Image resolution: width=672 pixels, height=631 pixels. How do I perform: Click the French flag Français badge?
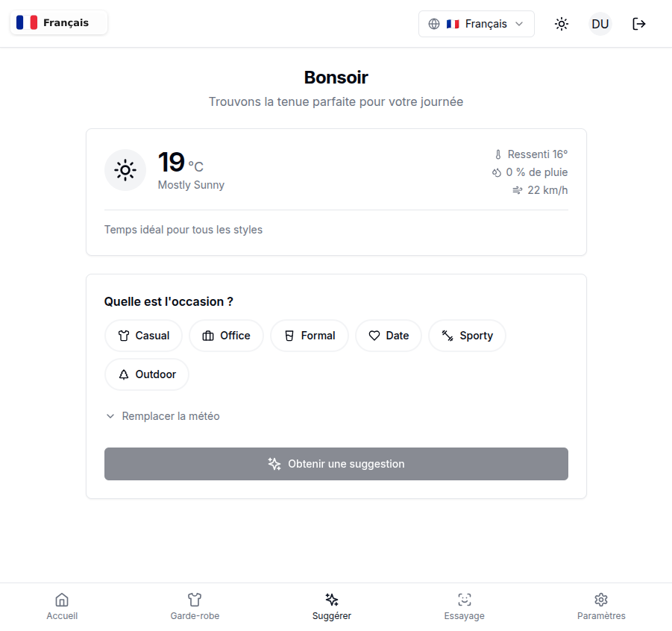click(59, 22)
